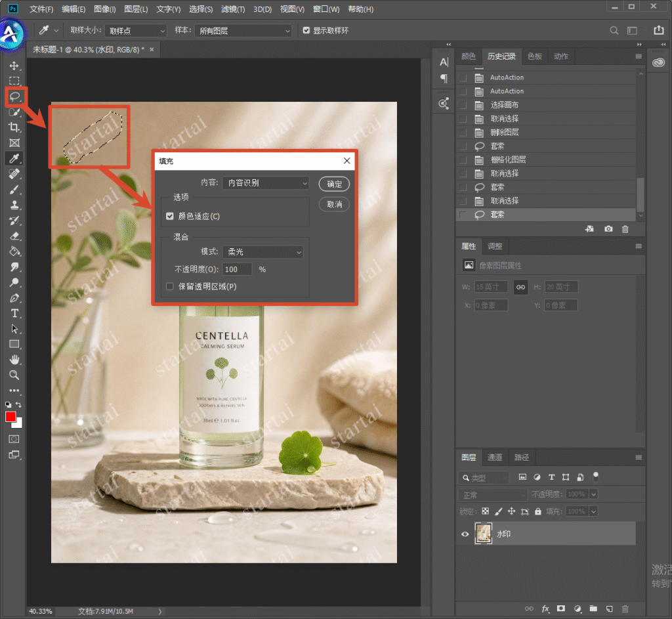672x619 pixels.
Task: Hide the 水印 layer eye icon
Action: coord(465,534)
